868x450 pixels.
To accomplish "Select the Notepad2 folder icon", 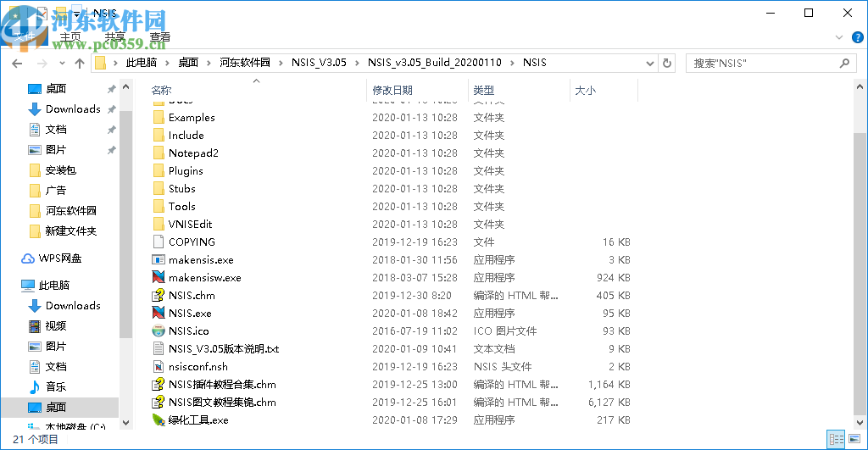I will click(x=159, y=153).
